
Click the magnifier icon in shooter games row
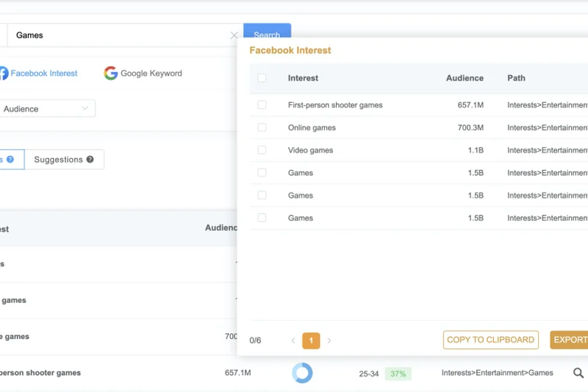578,372
